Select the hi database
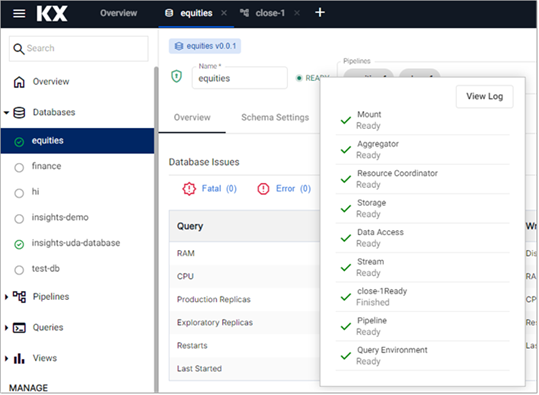The width and height of the screenshot is (539, 395). 35,192
